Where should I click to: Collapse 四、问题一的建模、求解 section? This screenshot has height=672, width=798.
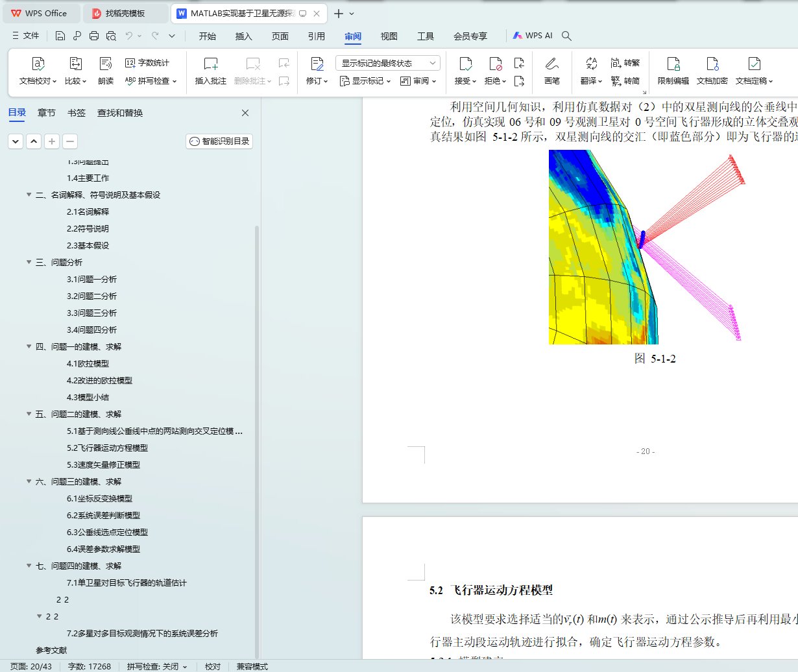click(x=29, y=346)
